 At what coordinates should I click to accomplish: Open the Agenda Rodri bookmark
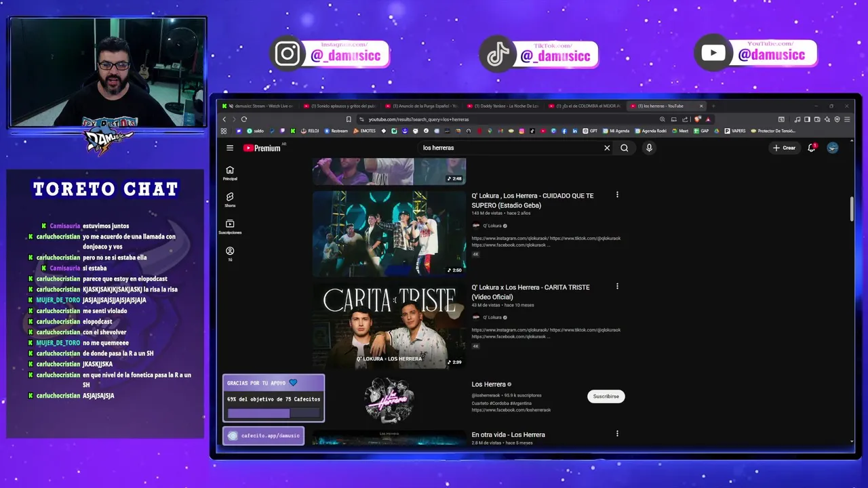(651, 131)
